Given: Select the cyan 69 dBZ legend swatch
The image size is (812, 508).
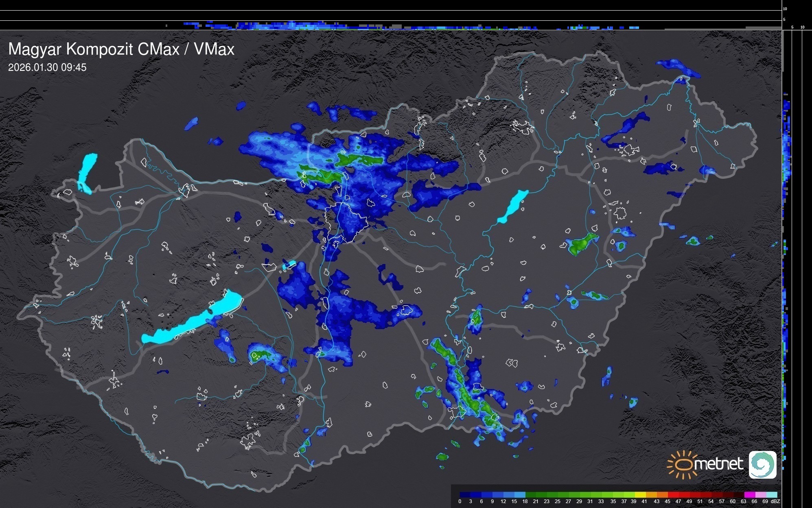Looking at the screenshot, I should 771,495.
